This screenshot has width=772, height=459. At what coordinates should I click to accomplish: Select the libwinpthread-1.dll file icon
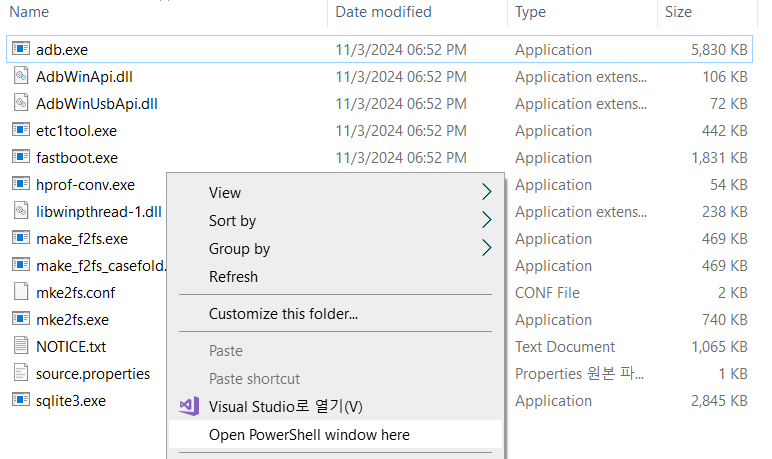(21, 211)
